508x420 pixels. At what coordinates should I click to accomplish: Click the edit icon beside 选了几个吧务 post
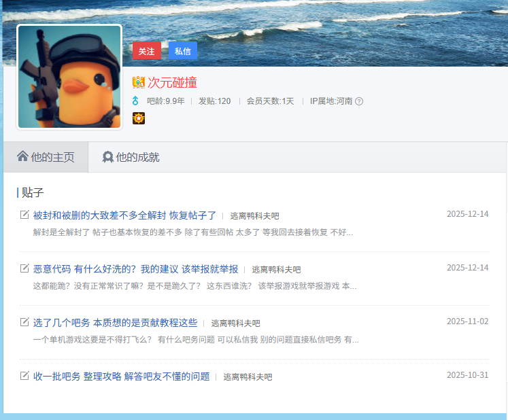pyautogui.click(x=24, y=322)
